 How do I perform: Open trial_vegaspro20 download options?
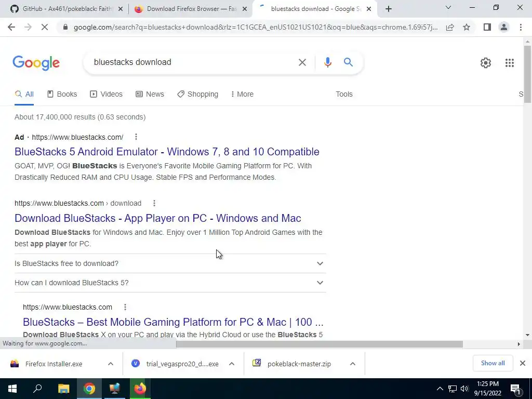[x=232, y=364]
